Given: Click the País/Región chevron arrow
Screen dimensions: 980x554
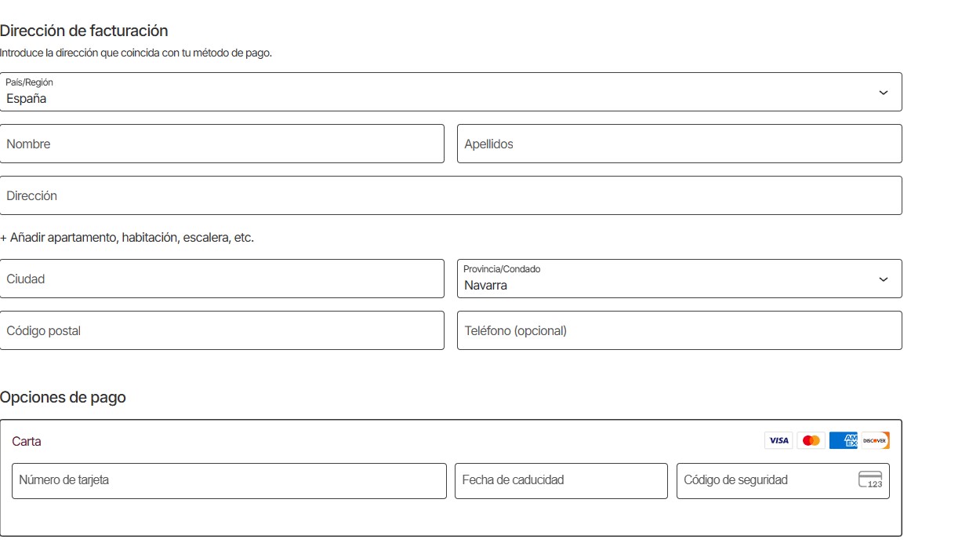Looking at the screenshot, I should point(884,93).
